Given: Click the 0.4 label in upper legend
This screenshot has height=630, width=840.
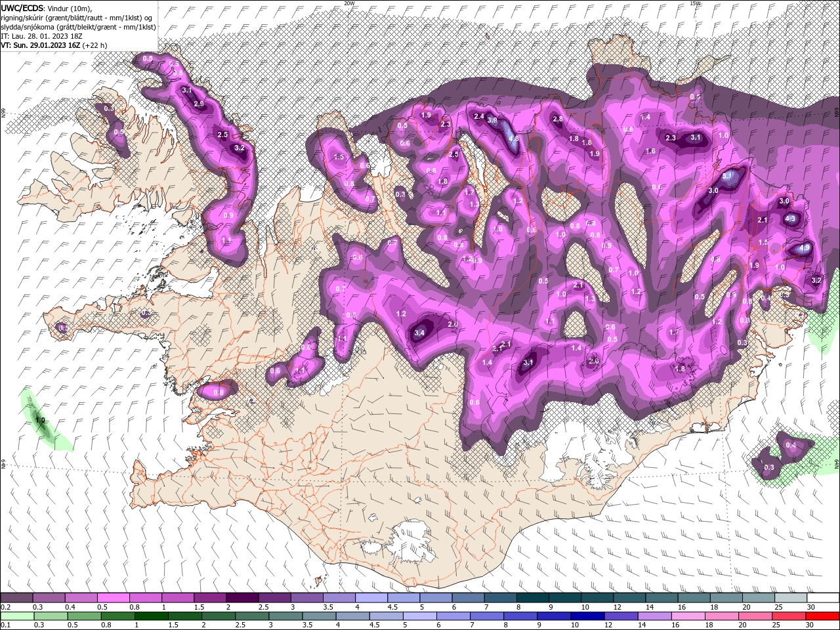Looking at the screenshot, I should 70,607.
